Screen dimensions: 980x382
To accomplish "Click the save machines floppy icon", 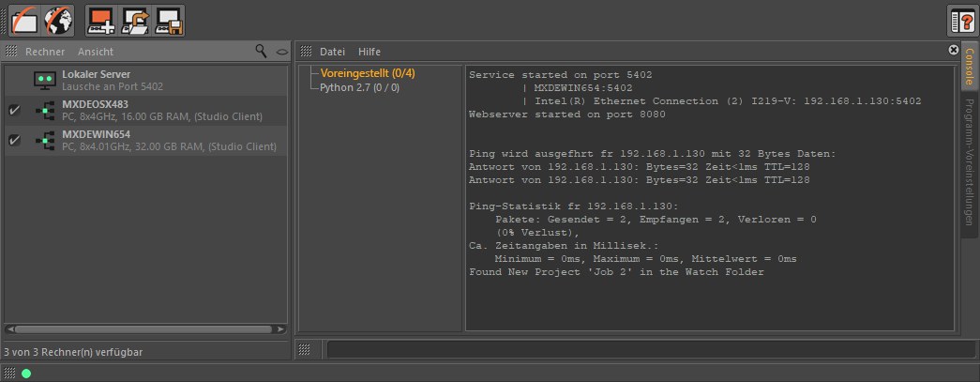I will pos(169,20).
